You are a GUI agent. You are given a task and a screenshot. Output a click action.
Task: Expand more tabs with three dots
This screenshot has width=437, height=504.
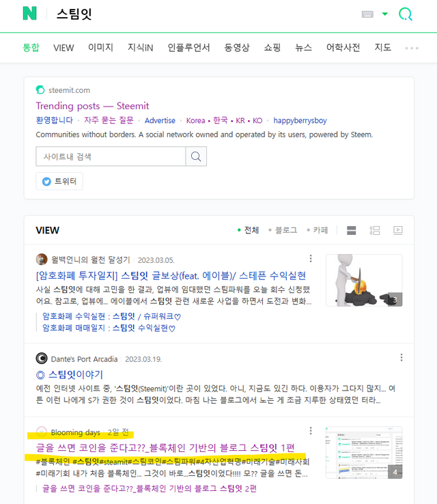pyautogui.click(x=412, y=48)
